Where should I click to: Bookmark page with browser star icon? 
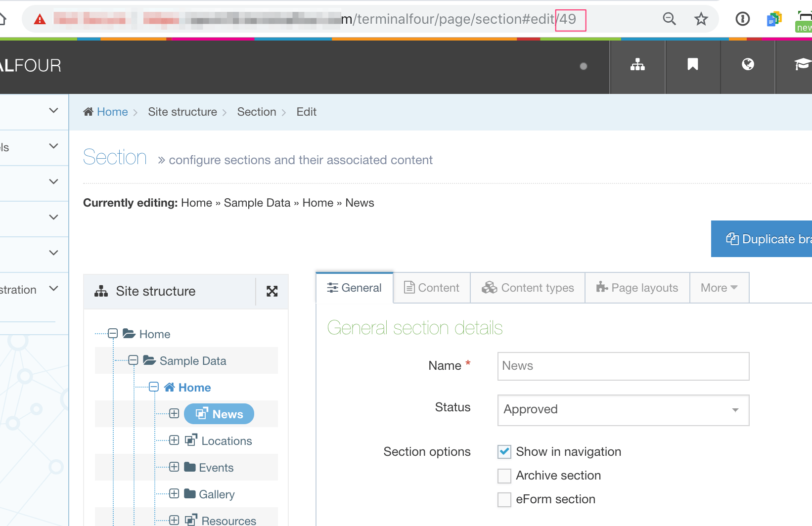(x=701, y=19)
